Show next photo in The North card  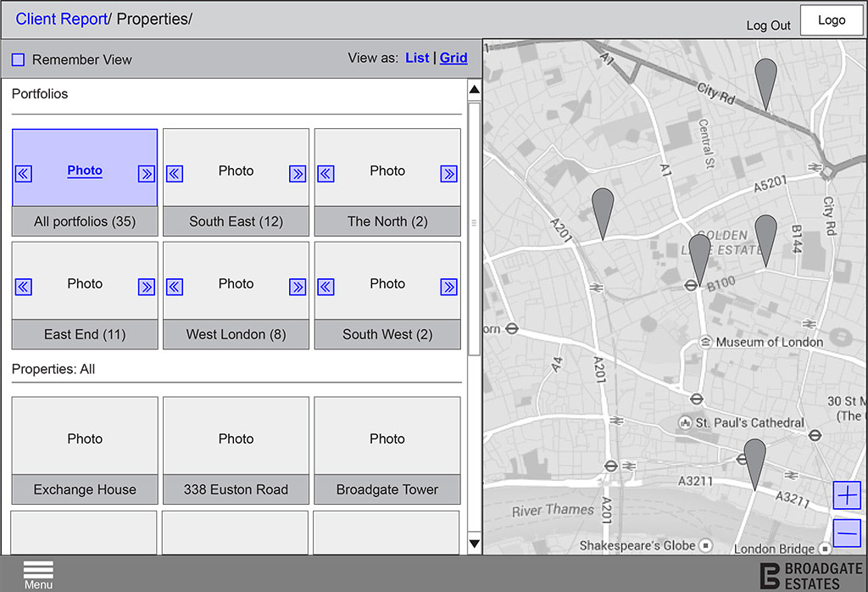click(x=449, y=174)
